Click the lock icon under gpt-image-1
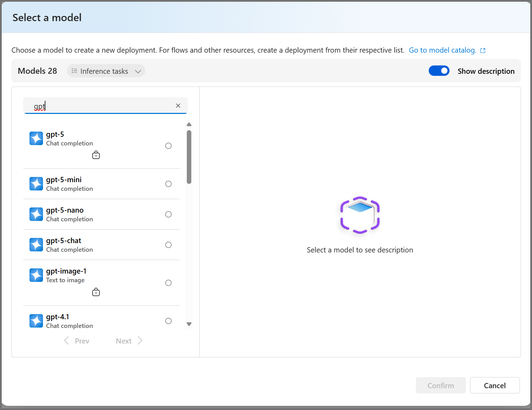The width and height of the screenshot is (532, 410). click(96, 292)
